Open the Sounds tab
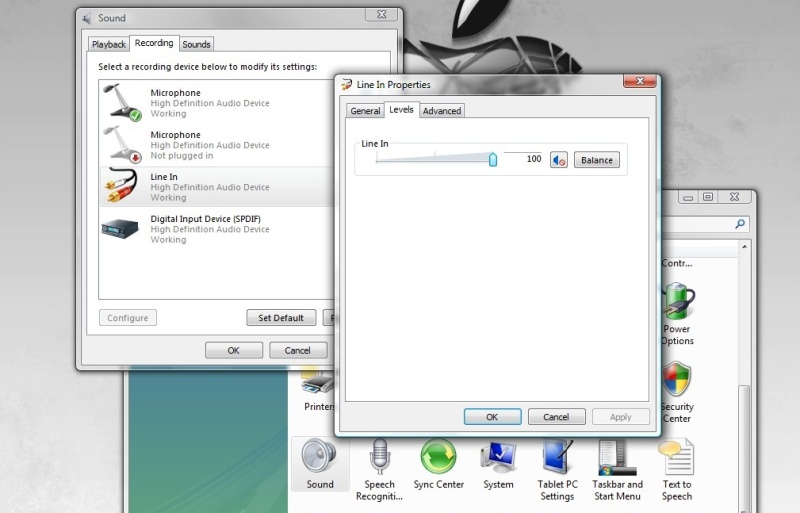800x513 pixels. coord(196,44)
